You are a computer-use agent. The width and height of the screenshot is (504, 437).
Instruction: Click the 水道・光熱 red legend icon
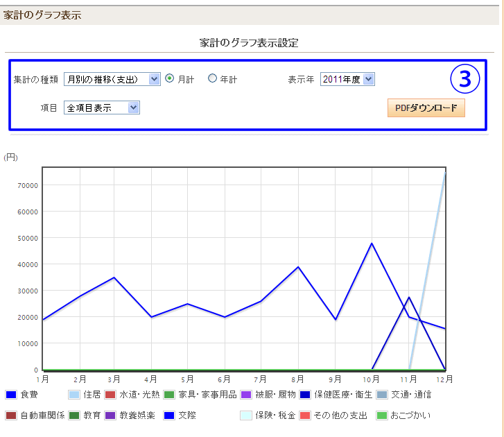point(110,395)
